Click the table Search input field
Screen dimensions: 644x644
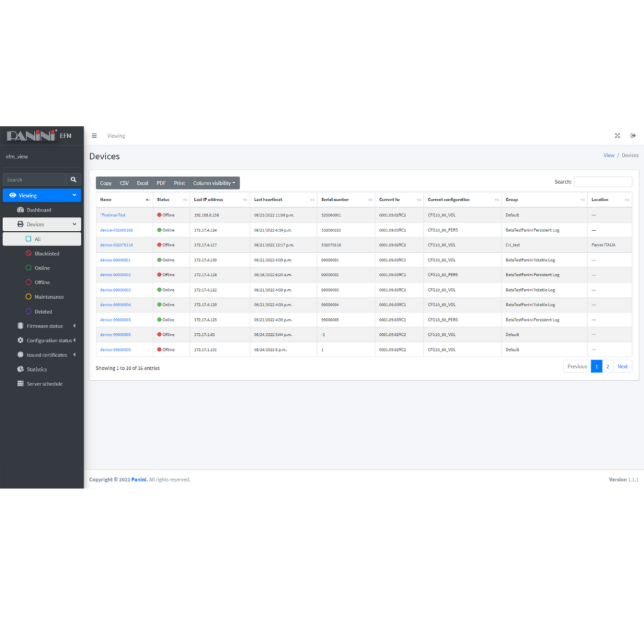click(x=602, y=182)
